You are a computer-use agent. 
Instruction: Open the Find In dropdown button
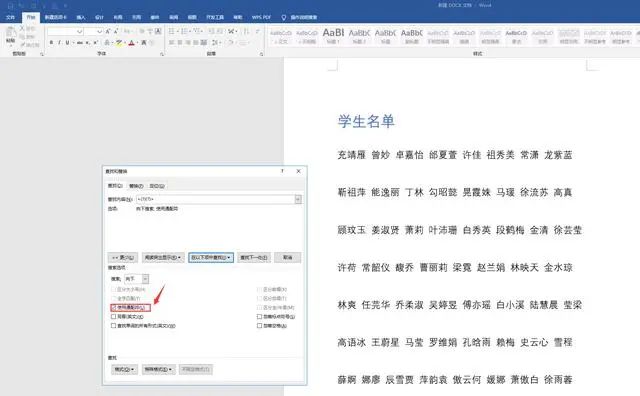[x=211, y=258]
